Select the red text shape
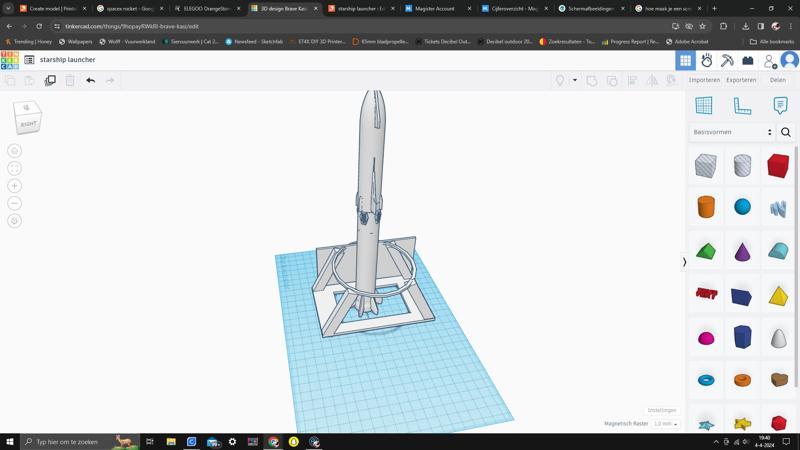 707,293
